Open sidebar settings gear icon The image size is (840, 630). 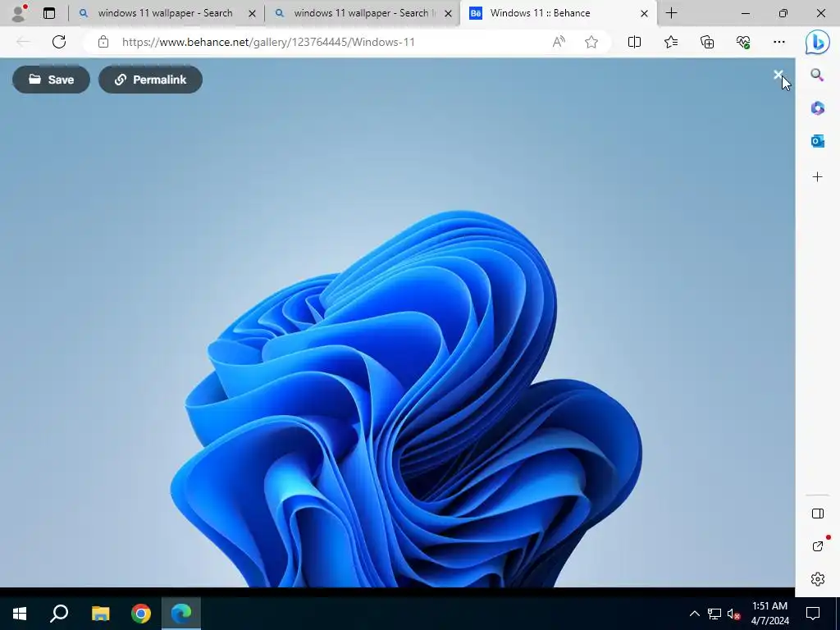point(818,578)
